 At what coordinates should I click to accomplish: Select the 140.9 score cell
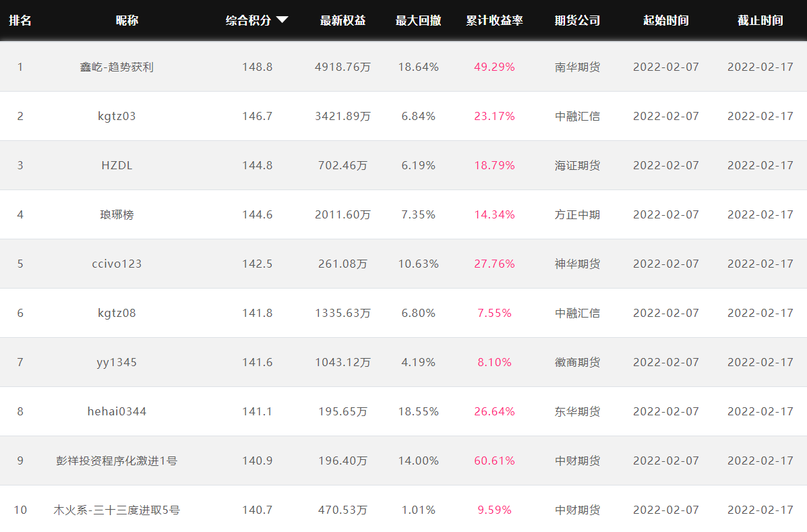click(258, 461)
